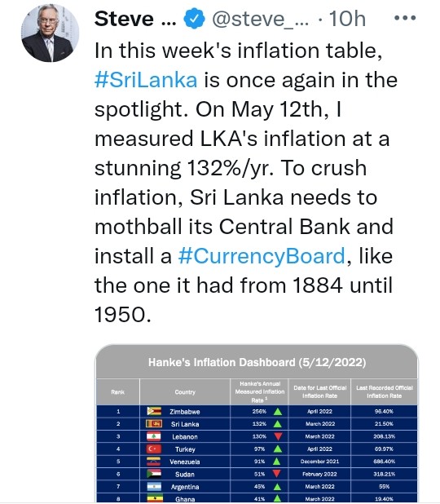The width and height of the screenshot is (440, 504).
Task: Click the Steve display name
Action: coord(135,19)
